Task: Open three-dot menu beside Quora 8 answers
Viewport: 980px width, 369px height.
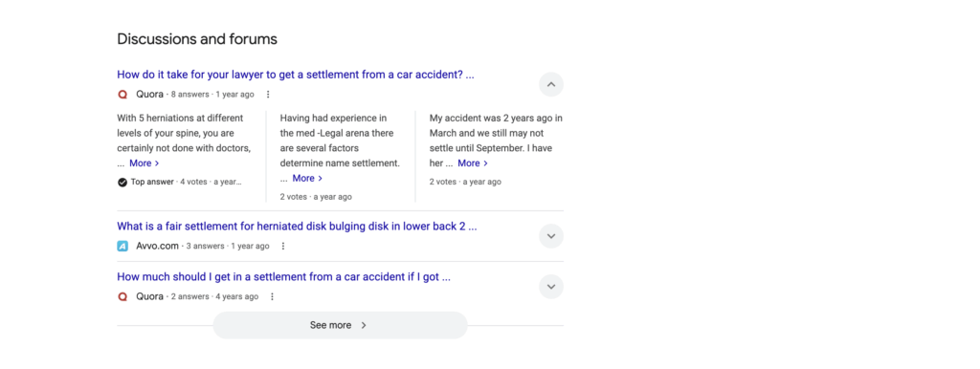Action: [268, 95]
